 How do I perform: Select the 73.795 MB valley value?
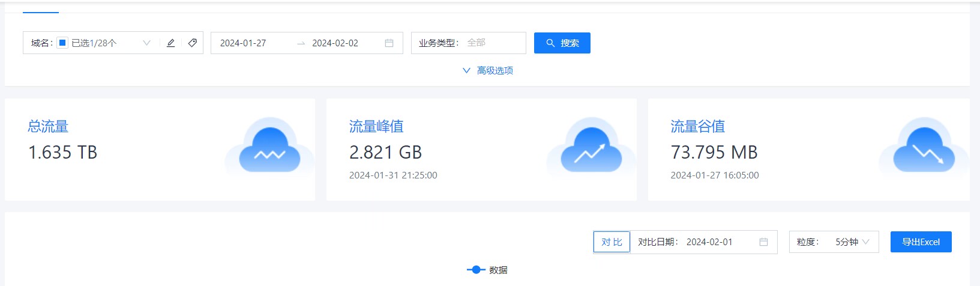click(714, 152)
